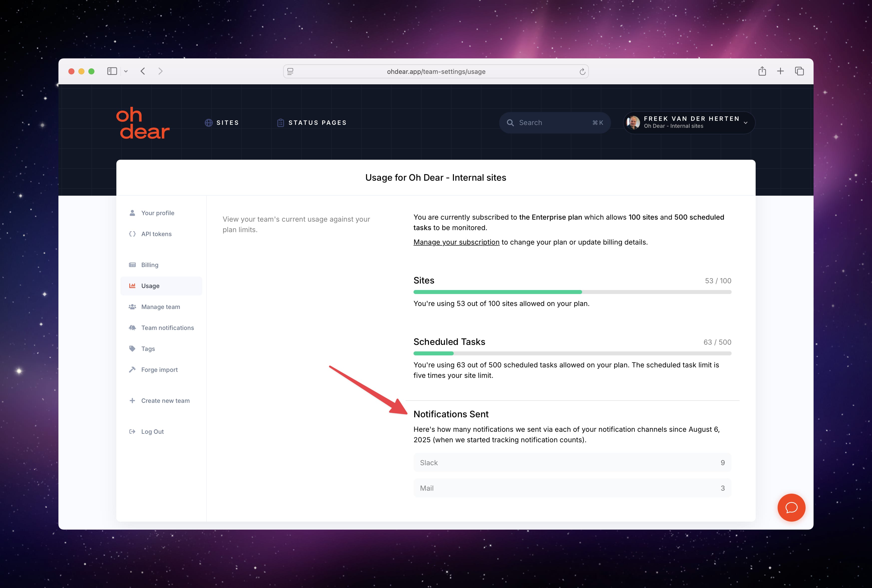The height and width of the screenshot is (588, 872).
Task: Click the clipboard icon next to Status Pages
Action: 280,123
